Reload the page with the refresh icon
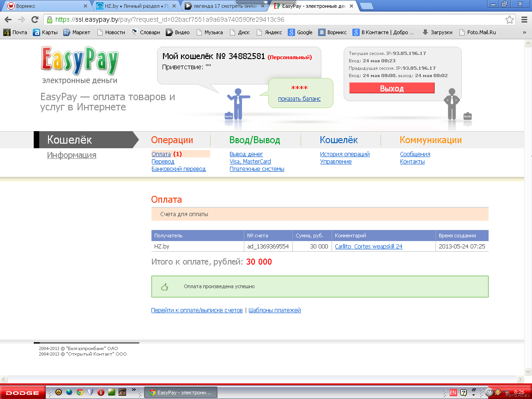This screenshot has width=532, height=399. point(35,20)
